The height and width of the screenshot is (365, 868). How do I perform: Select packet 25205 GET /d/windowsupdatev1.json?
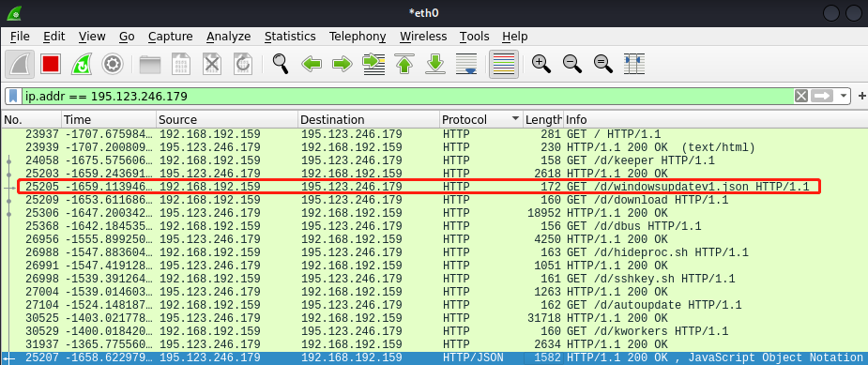point(434,187)
